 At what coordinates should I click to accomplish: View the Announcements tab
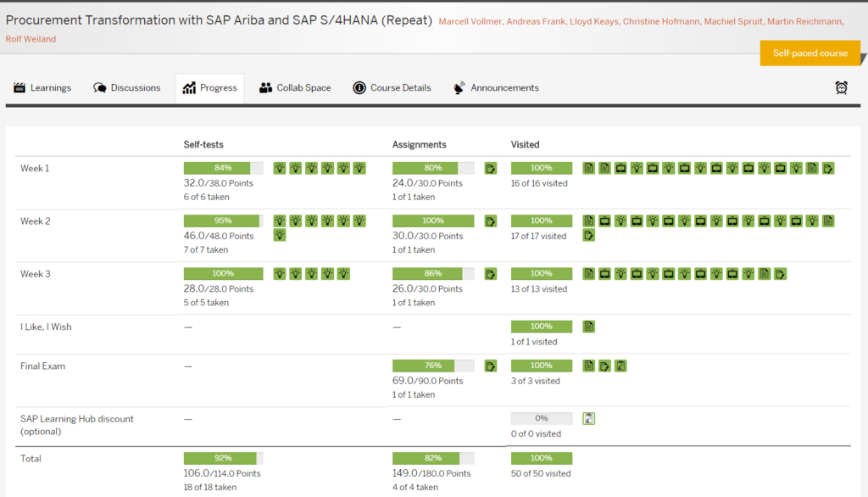click(496, 87)
